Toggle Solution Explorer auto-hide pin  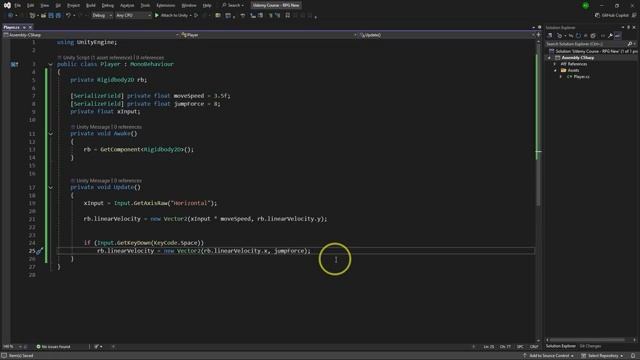(629, 27)
